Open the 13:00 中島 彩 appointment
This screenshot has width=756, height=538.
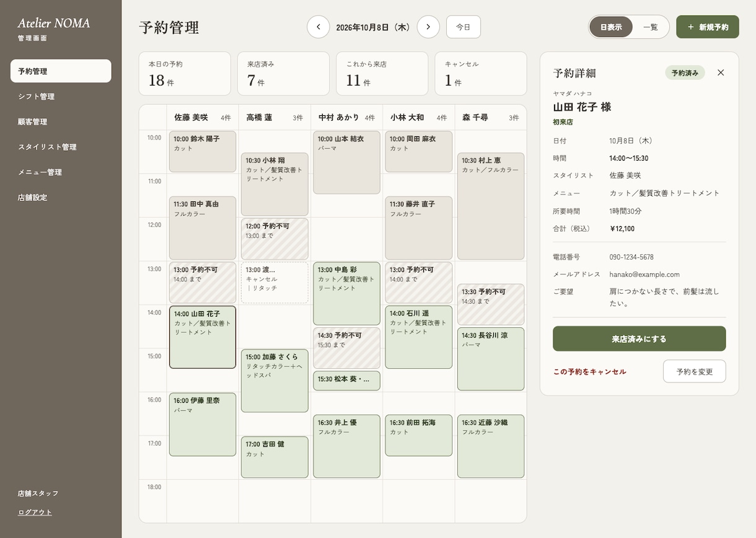tap(346, 294)
